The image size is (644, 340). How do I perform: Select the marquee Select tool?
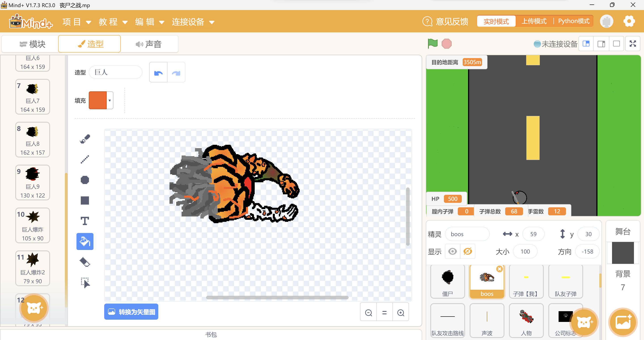pos(85,283)
